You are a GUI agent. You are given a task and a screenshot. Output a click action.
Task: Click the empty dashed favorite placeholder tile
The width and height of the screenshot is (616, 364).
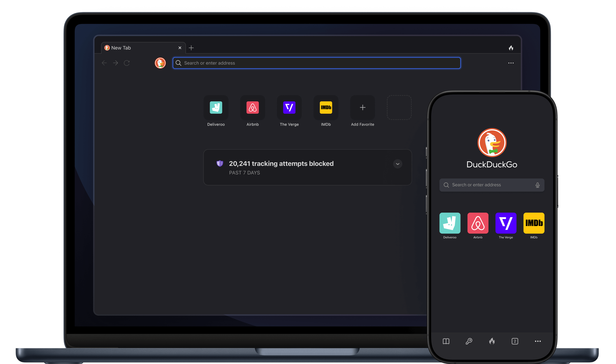pyautogui.click(x=399, y=107)
